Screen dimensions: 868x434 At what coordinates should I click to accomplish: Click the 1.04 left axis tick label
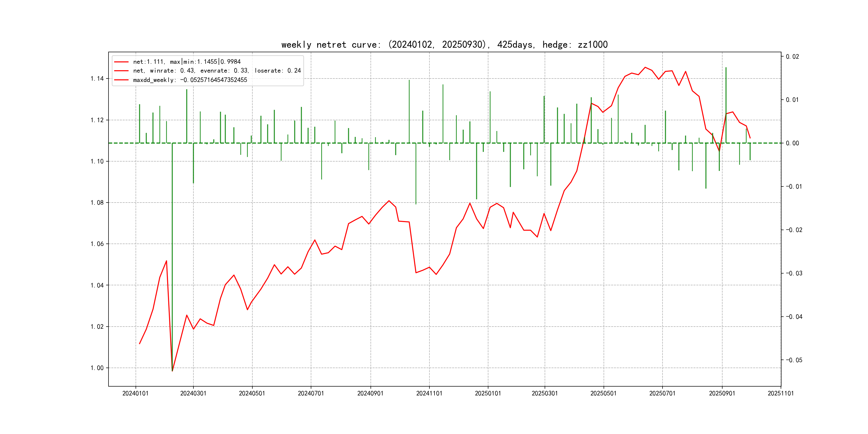coord(97,285)
